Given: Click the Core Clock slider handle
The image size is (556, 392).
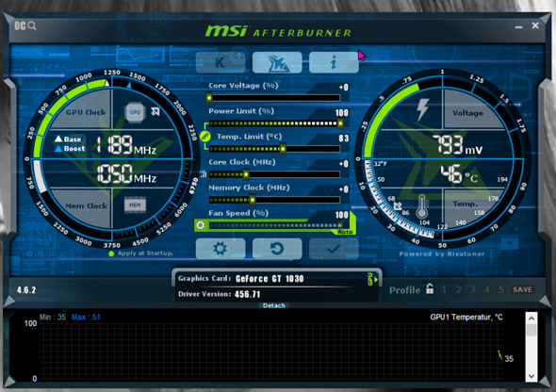Looking at the screenshot, I should (x=246, y=174).
